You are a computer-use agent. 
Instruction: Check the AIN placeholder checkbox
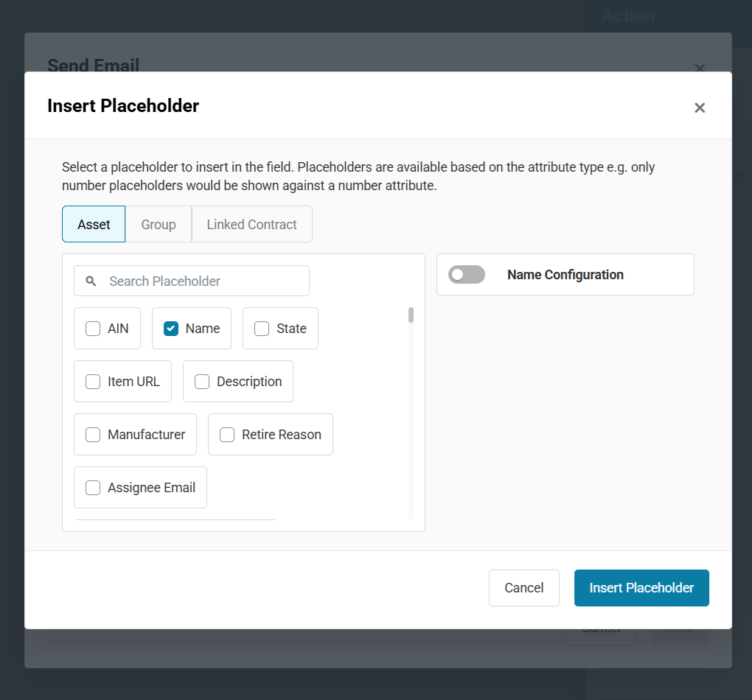[93, 329]
